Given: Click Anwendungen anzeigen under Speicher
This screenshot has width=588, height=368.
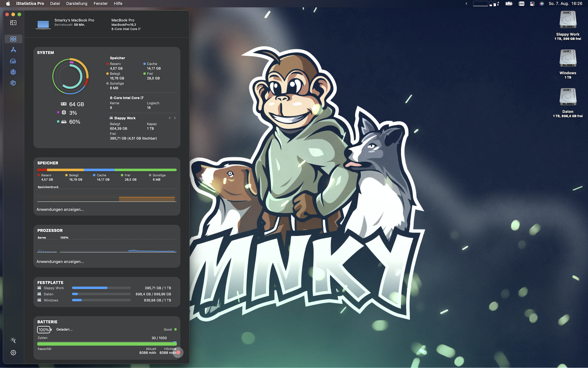Looking at the screenshot, I should point(60,209).
